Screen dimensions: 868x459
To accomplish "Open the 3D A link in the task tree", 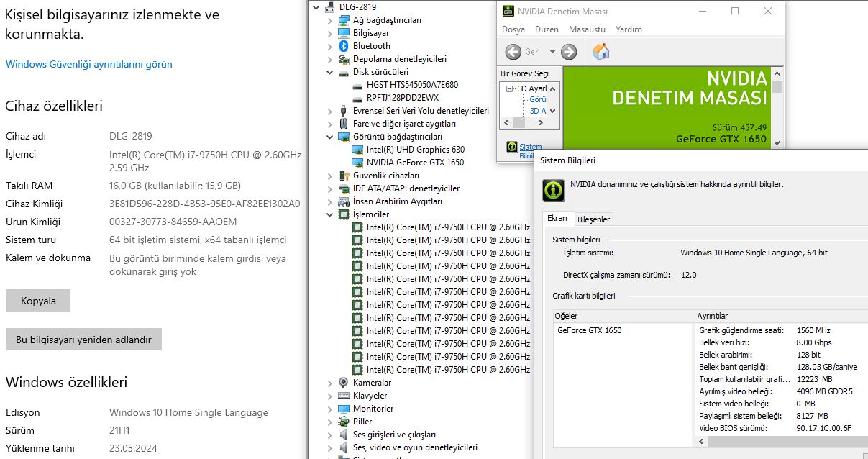I will click(538, 111).
